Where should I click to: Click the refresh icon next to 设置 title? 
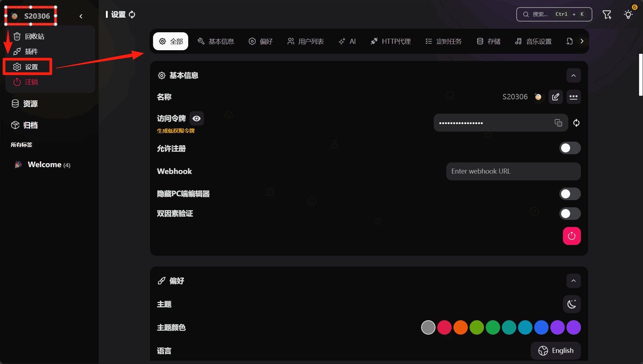(x=132, y=15)
